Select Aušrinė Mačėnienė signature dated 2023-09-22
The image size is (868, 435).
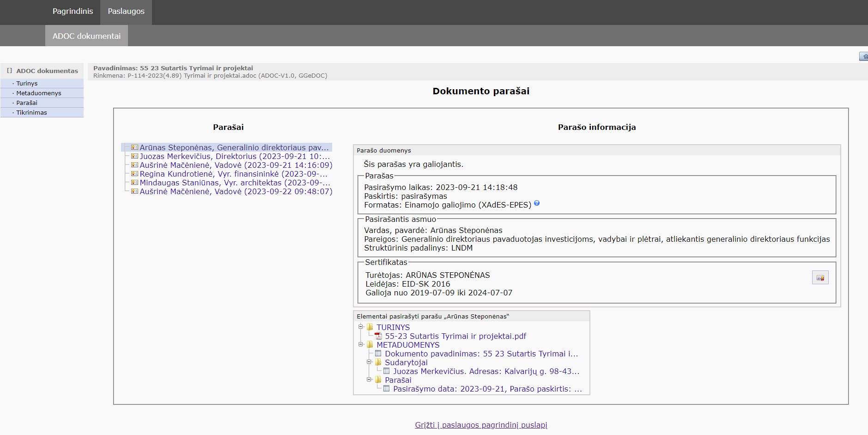tap(236, 191)
